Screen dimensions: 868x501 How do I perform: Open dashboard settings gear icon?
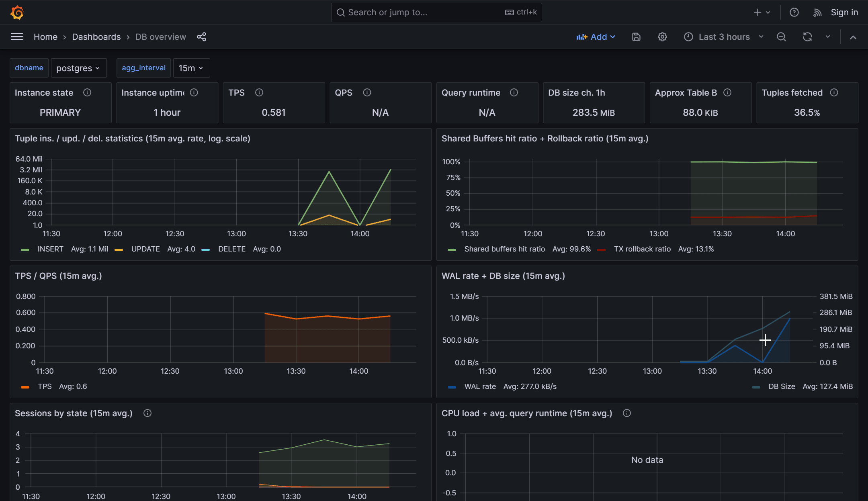coord(662,37)
